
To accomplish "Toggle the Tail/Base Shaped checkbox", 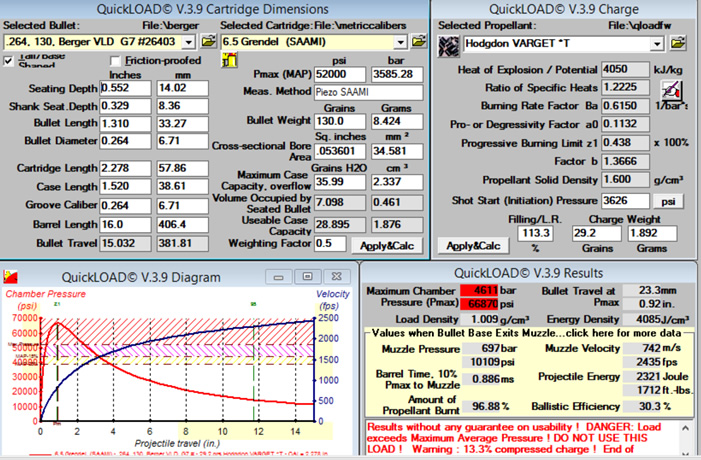I will click(x=10, y=62).
